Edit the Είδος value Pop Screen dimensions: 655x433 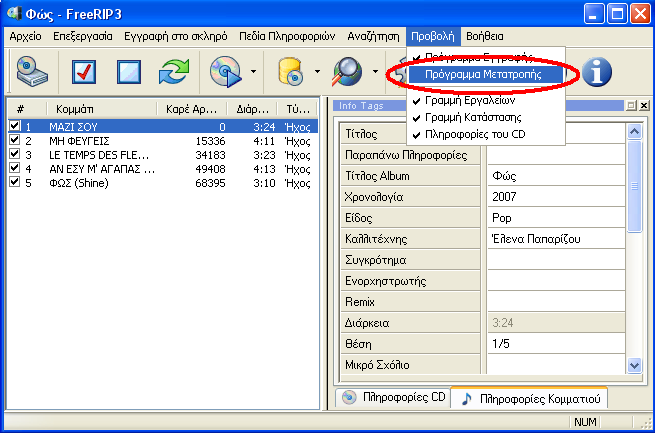556,218
